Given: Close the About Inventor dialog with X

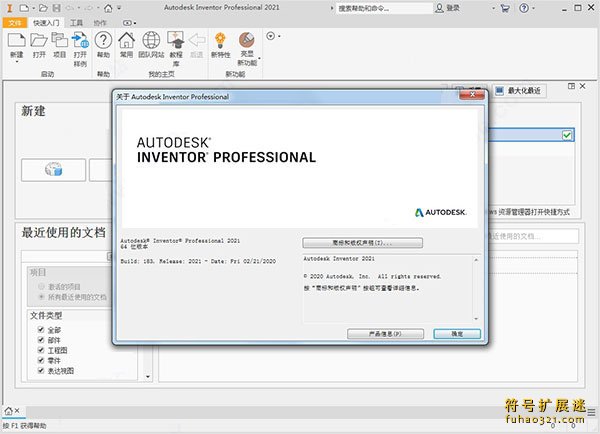Looking at the screenshot, I should click(x=472, y=94).
